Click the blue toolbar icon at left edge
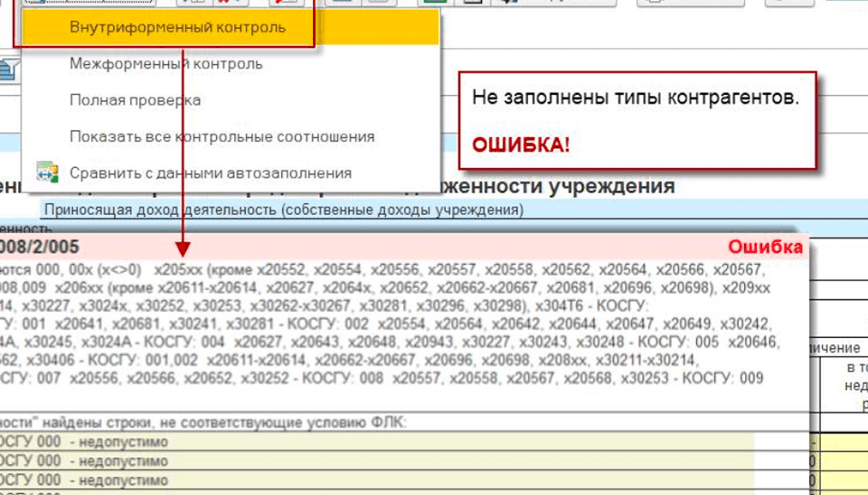The width and height of the screenshot is (868, 495). point(9,69)
